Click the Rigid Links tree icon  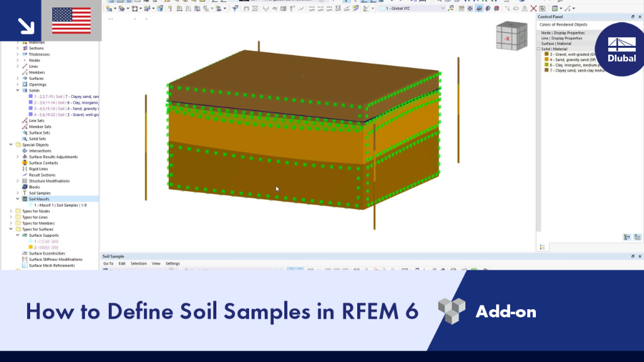[x=25, y=168]
